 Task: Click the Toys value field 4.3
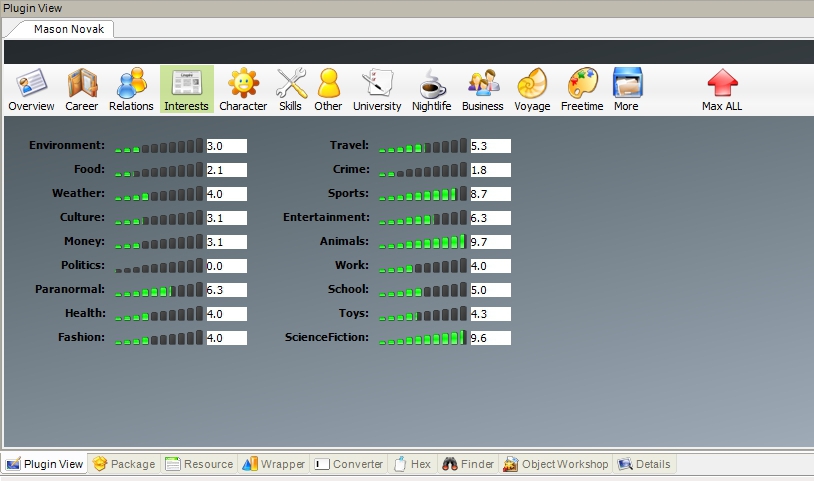(x=491, y=314)
